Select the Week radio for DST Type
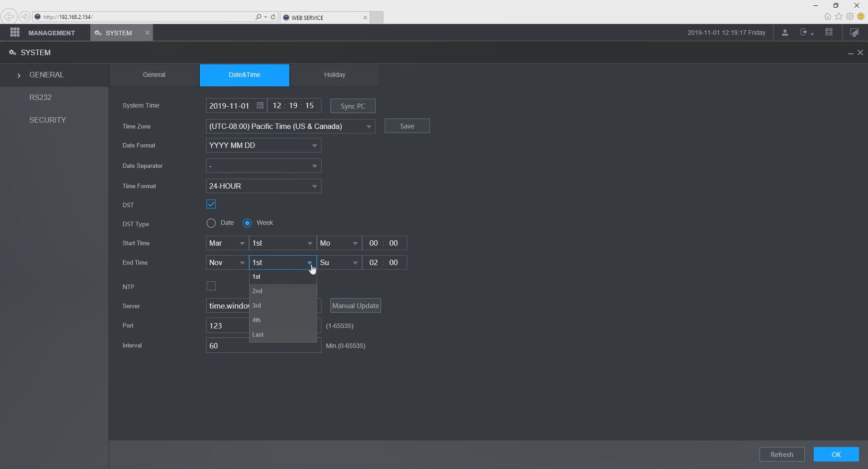This screenshot has height=469, width=868. coord(247,223)
